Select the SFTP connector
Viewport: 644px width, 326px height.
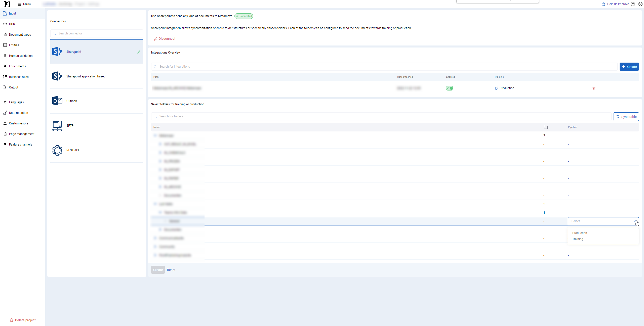coord(97,126)
